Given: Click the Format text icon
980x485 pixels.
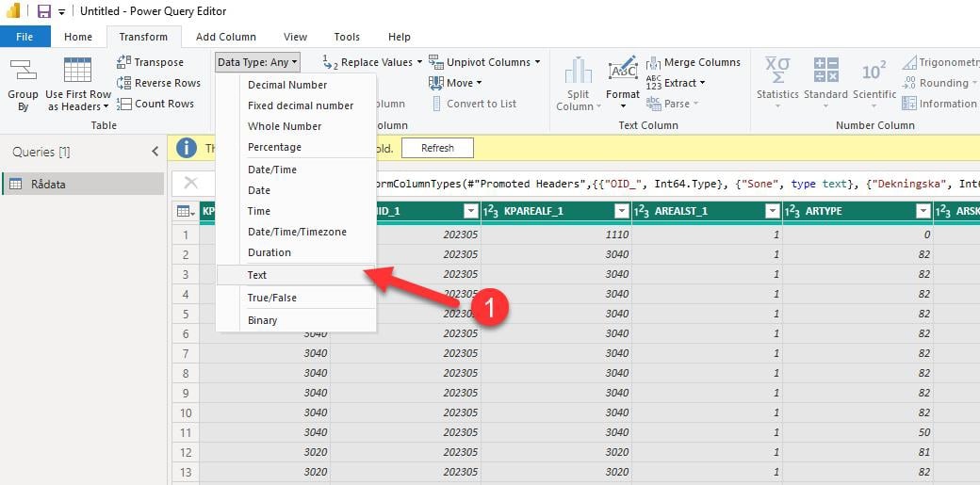Looking at the screenshot, I should point(623,72).
